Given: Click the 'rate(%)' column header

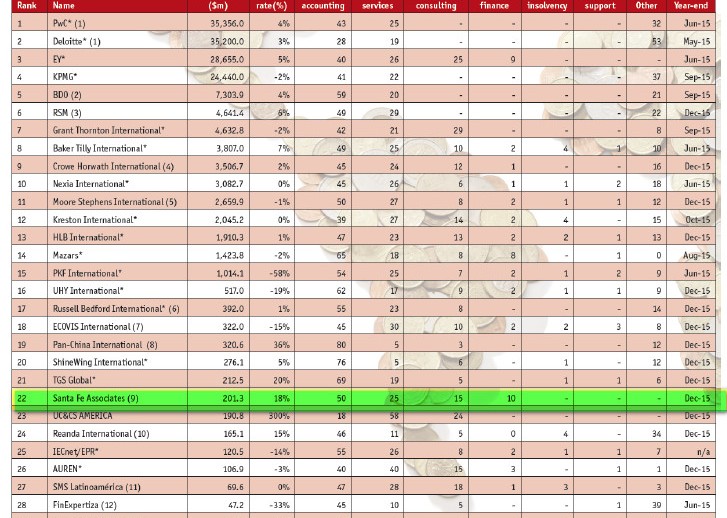Looking at the screenshot, I should (272, 6).
